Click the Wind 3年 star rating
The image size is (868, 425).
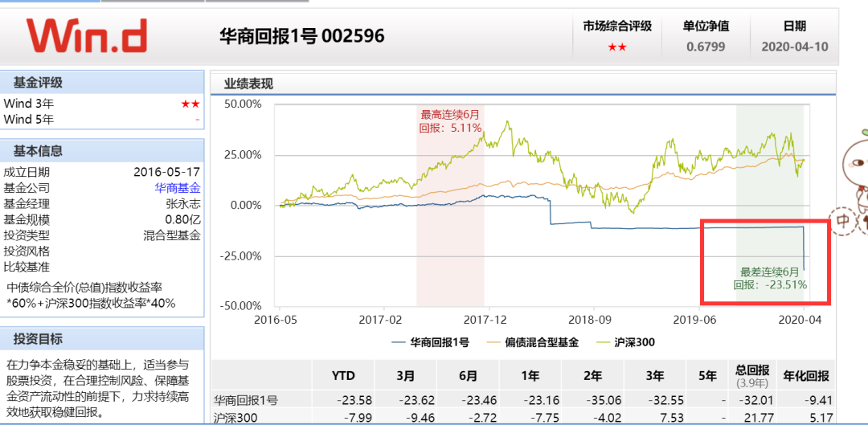tap(190, 104)
